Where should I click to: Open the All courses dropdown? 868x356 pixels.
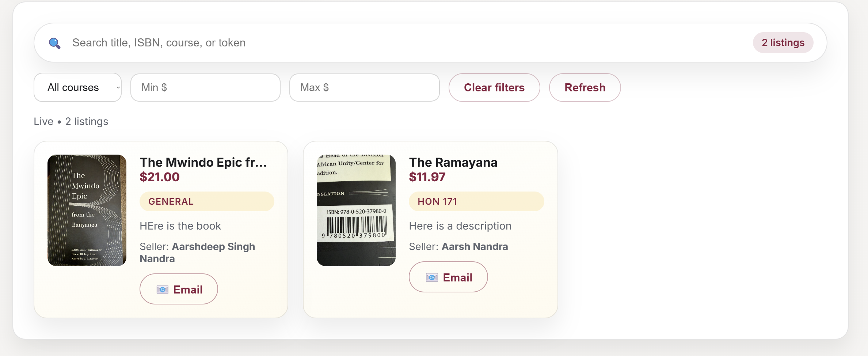pos(77,88)
